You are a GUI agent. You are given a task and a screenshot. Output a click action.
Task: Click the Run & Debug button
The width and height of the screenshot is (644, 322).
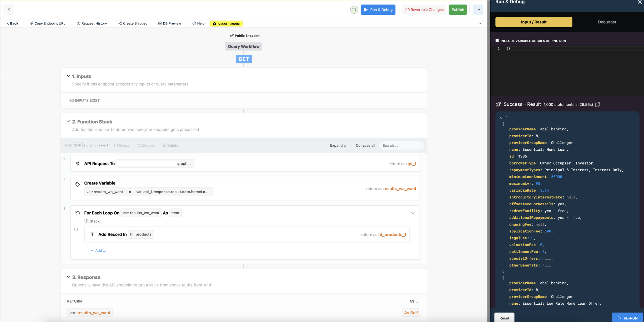(x=378, y=10)
